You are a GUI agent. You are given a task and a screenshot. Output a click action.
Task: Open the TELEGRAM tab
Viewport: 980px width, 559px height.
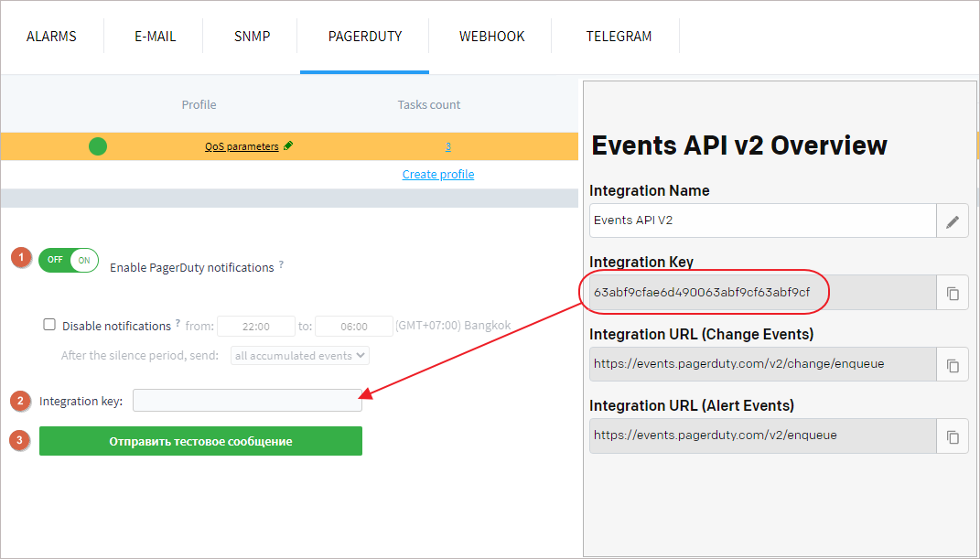(x=619, y=38)
